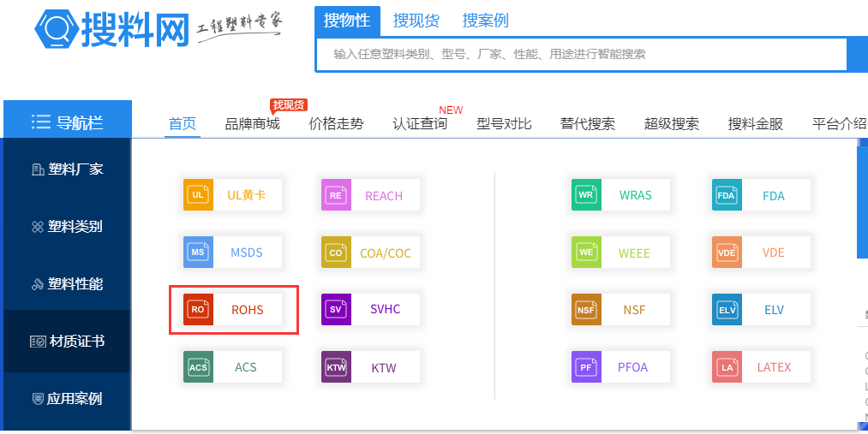The image size is (868, 434).
Task: Open 认证查询 in the navigation bar
Action: [x=420, y=123]
